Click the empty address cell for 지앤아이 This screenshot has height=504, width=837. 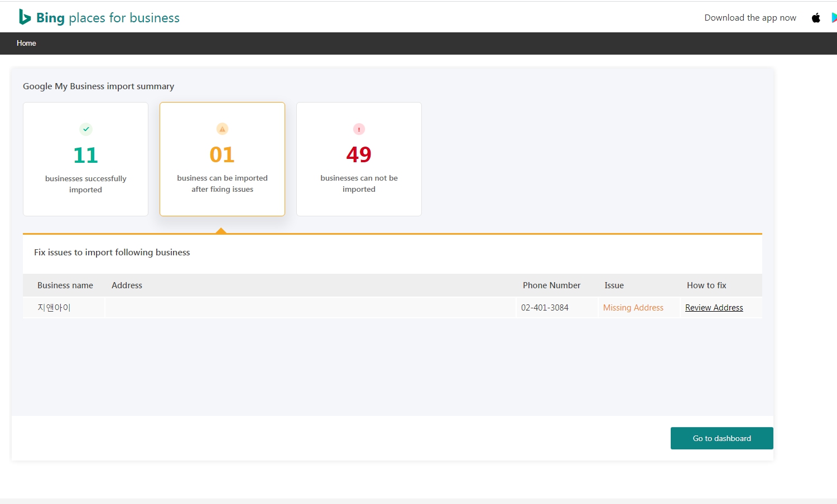[x=310, y=308]
